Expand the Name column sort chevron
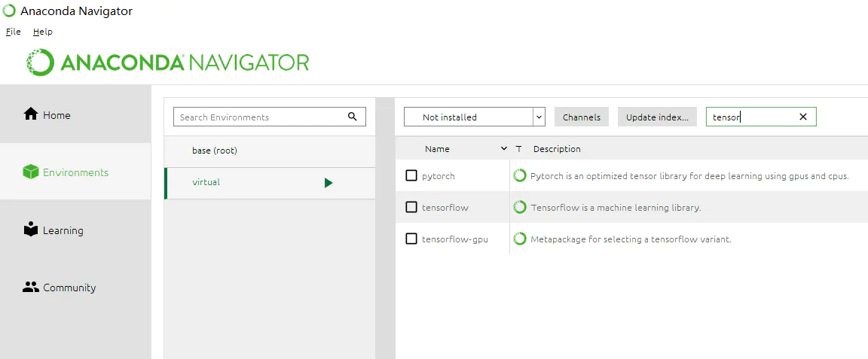 coord(504,149)
